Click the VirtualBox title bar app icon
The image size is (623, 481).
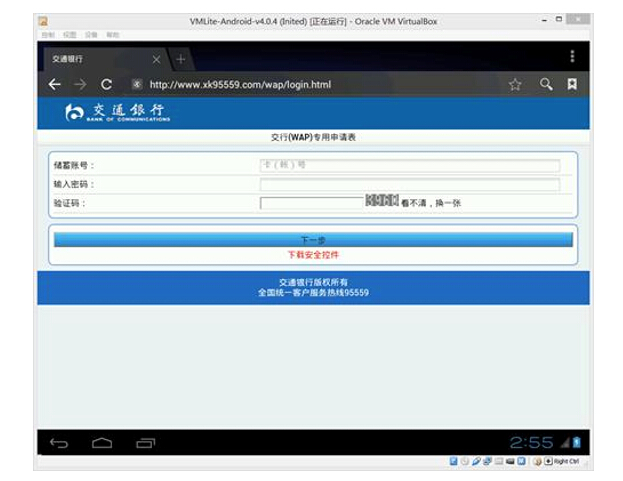click(x=43, y=21)
